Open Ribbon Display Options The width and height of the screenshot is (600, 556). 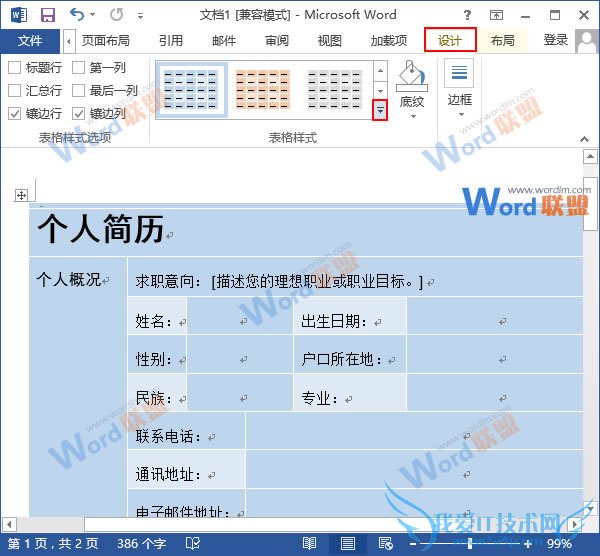coord(496,15)
